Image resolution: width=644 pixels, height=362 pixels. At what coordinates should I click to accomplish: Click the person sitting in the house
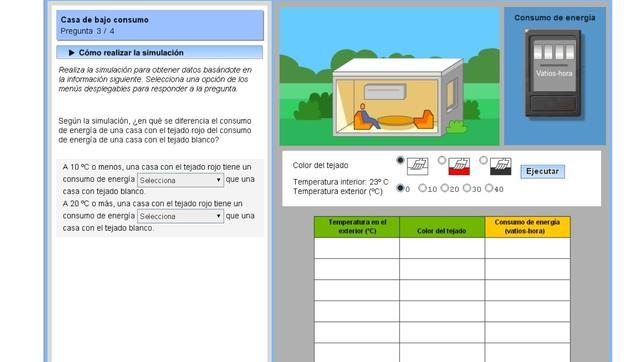[x=367, y=116]
